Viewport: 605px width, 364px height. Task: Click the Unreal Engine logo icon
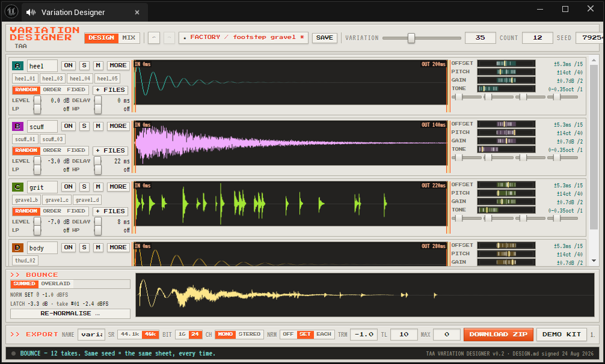[11, 12]
